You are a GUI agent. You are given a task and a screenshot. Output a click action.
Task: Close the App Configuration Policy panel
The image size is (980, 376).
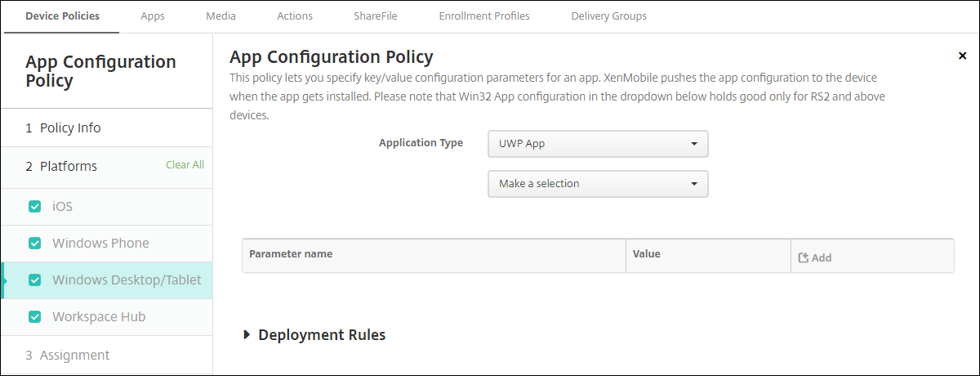pos(962,56)
